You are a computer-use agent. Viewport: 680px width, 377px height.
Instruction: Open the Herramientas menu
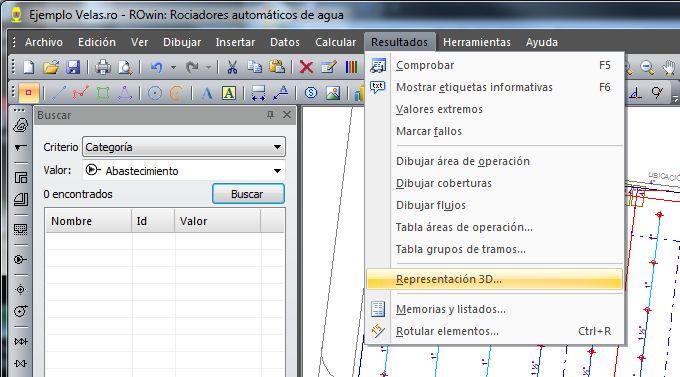[477, 42]
